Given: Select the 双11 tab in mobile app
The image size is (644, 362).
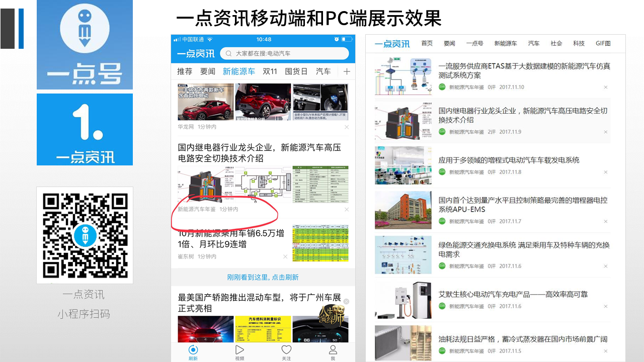Looking at the screenshot, I should [270, 71].
